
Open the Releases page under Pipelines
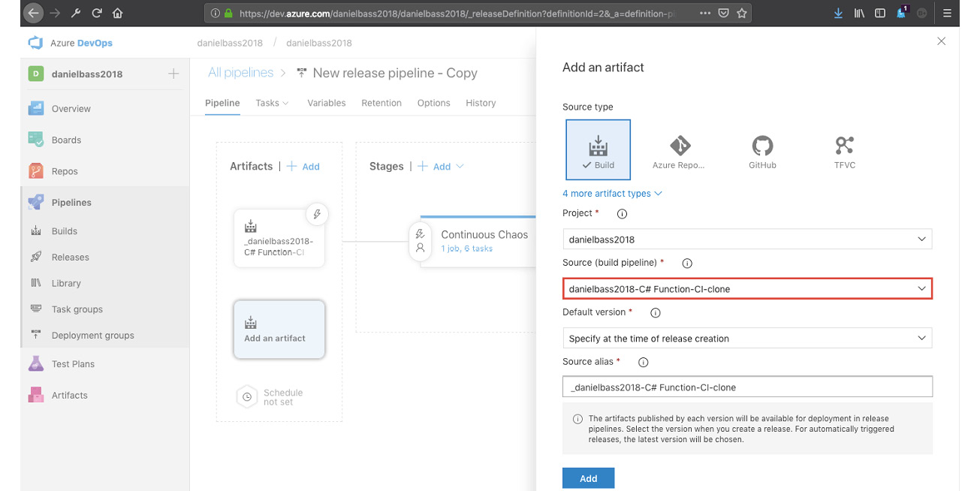click(x=70, y=258)
